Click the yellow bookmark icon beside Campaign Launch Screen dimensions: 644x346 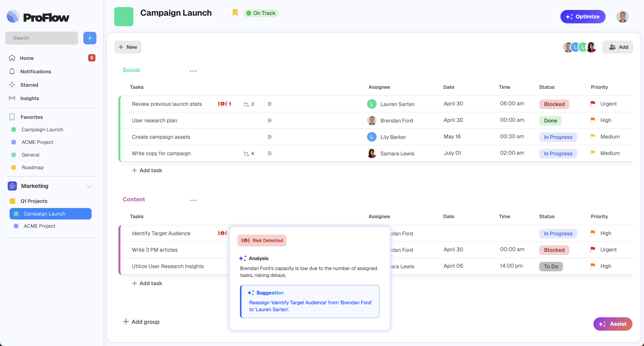pyautogui.click(x=235, y=13)
